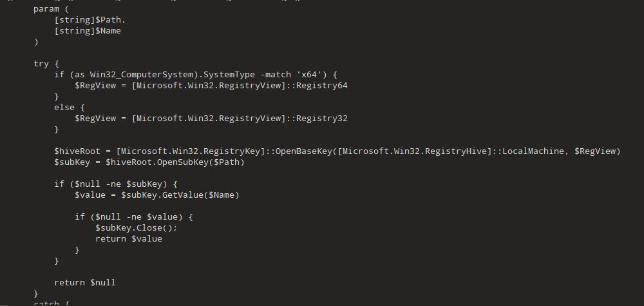Click the $subKey.Close() statement
Viewport: 644px width, 306px height.
[136, 228]
